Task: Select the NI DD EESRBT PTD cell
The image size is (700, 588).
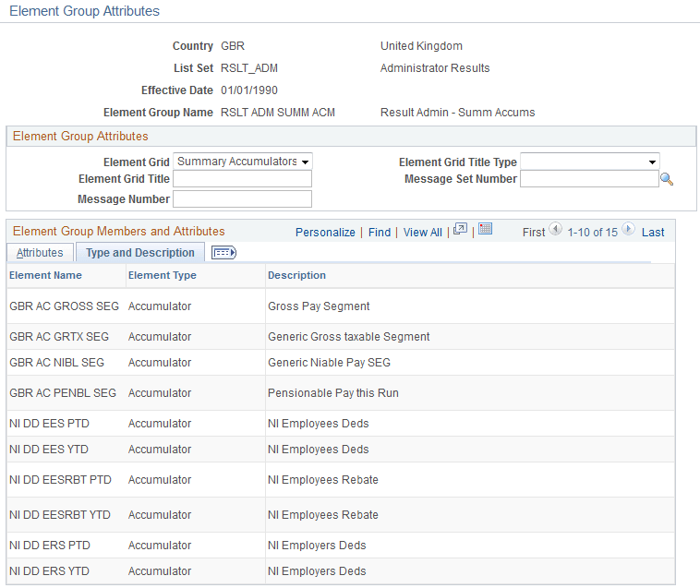Action: click(60, 480)
